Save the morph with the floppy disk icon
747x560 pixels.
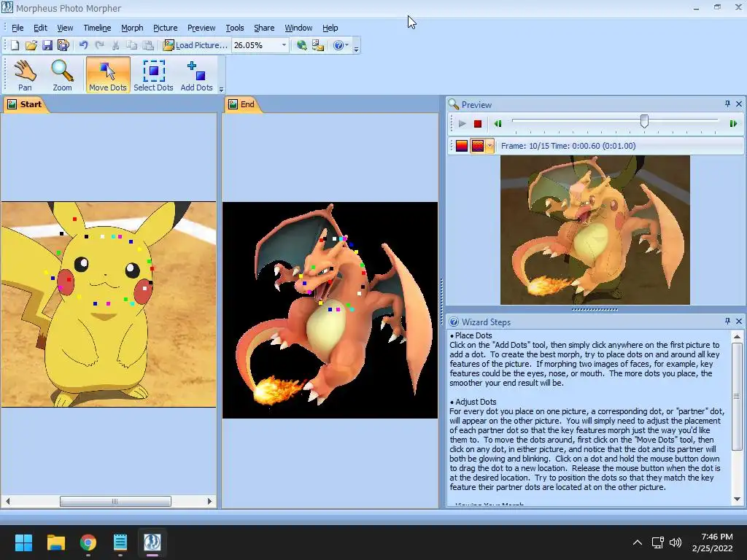point(47,45)
